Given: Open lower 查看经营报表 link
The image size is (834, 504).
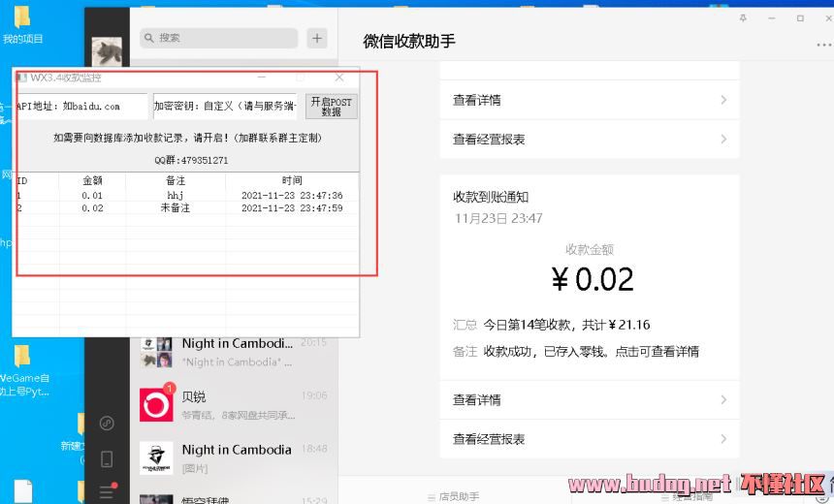Looking at the screenshot, I should pos(590,439).
